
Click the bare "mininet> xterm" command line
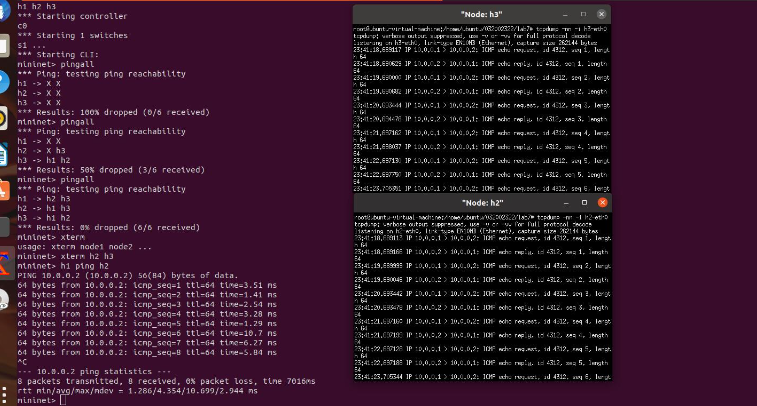click(51, 237)
